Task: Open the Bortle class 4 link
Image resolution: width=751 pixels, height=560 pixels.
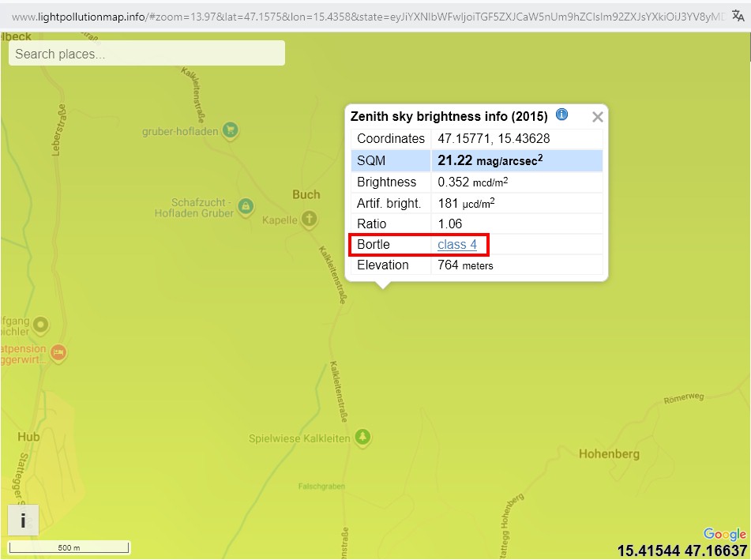Action: pyautogui.click(x=457, y=245)
